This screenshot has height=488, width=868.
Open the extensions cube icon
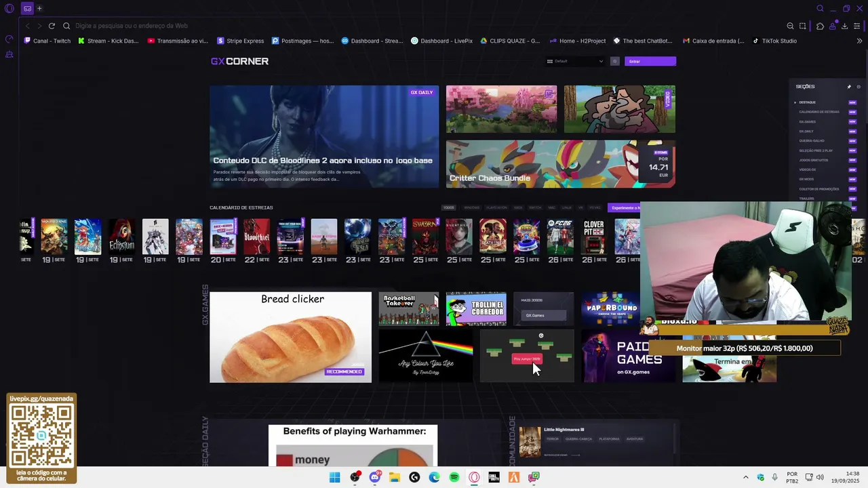820,26
